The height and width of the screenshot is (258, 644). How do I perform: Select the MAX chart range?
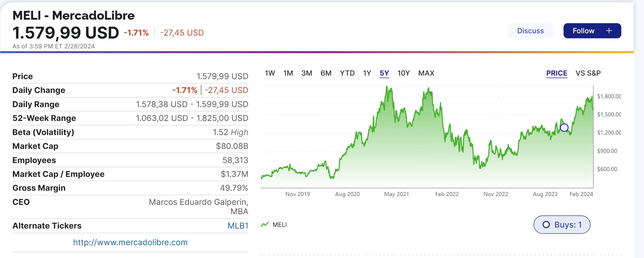pyautogui.click(x=426, y=73)
